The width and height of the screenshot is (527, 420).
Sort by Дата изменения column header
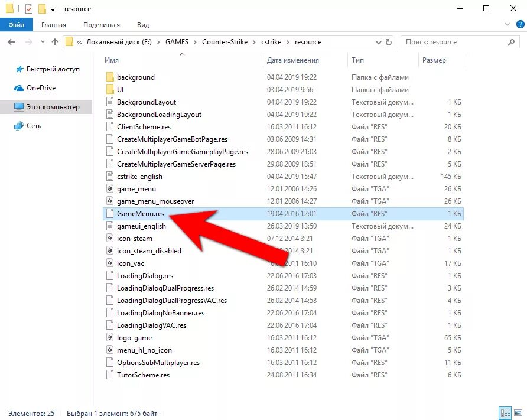(x=292, y=60)
